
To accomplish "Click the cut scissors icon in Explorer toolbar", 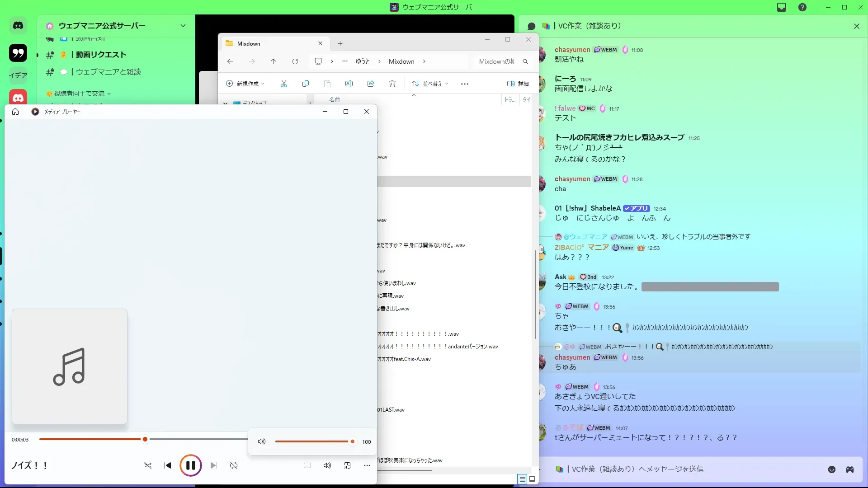I will point(284,84).
